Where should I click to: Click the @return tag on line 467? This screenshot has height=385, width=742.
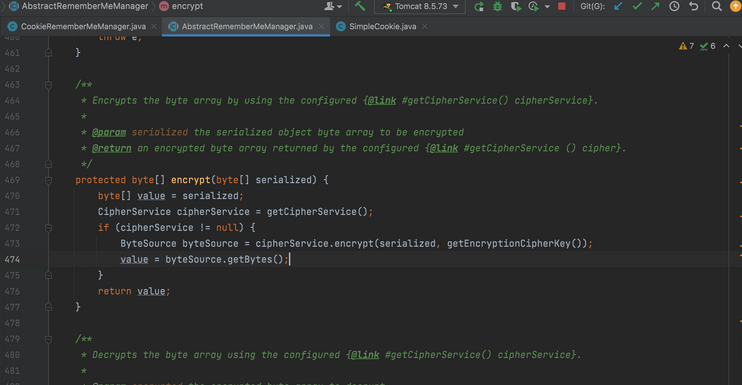[x=112, y=148]
